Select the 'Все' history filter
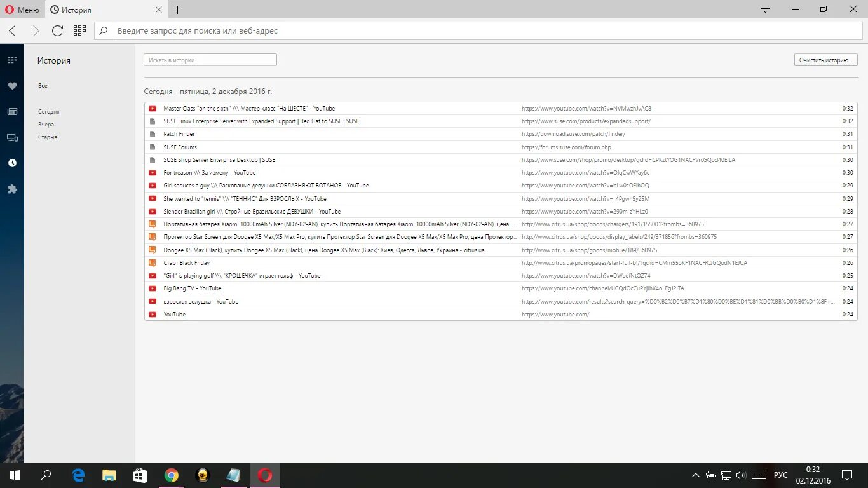Viewport: 868px width, 488px height. pyautogui.click(x=43, y=86)
